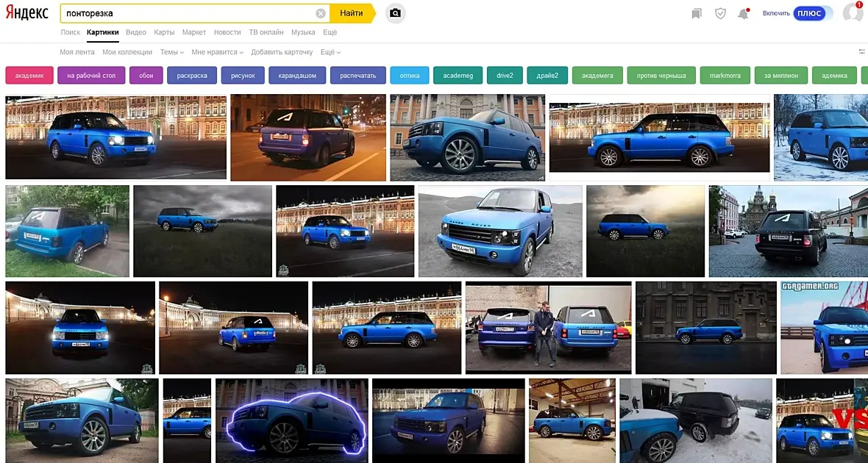Open search by image camera icon
Viewport: 868px width, 463px height.
[x=395, y=13]
